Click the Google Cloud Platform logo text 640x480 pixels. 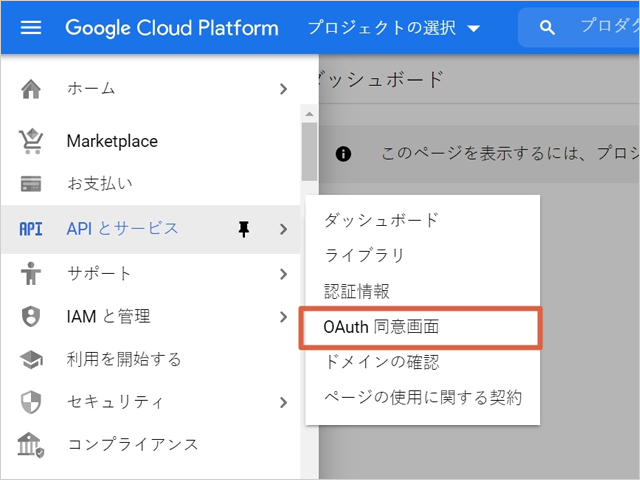172,28
